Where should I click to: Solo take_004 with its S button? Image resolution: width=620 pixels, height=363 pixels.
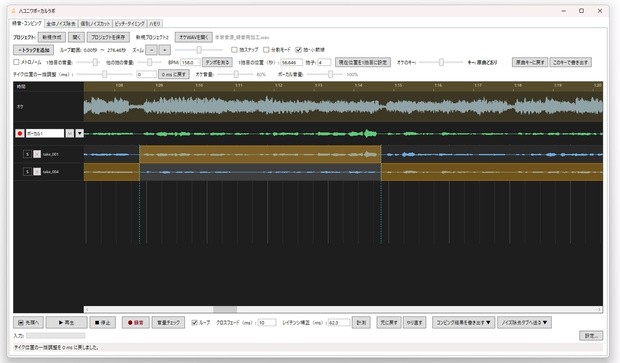click(27, 172)
